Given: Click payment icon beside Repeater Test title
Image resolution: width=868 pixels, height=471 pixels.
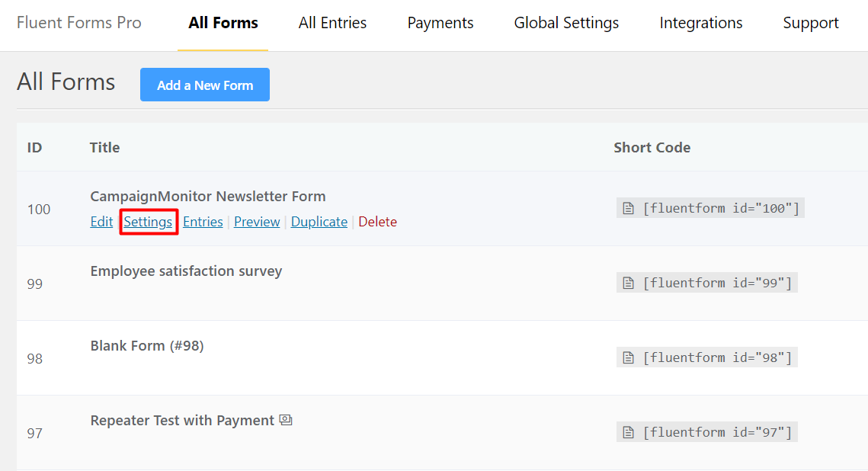Looking at the screenshot, I should [286, 420].
